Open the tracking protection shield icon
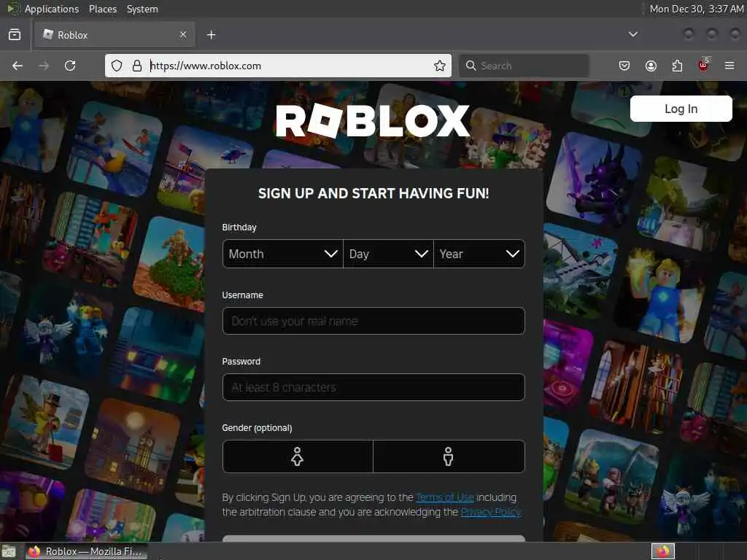747x560 pixels. [117, 66]
